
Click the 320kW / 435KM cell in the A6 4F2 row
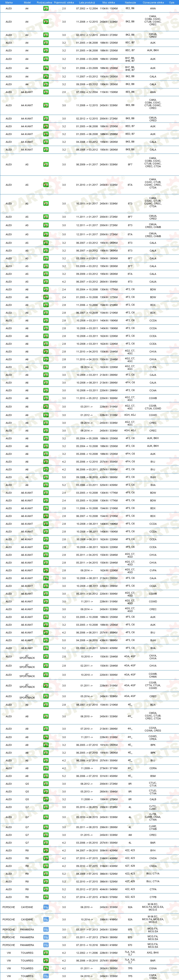tap(108, 485)
